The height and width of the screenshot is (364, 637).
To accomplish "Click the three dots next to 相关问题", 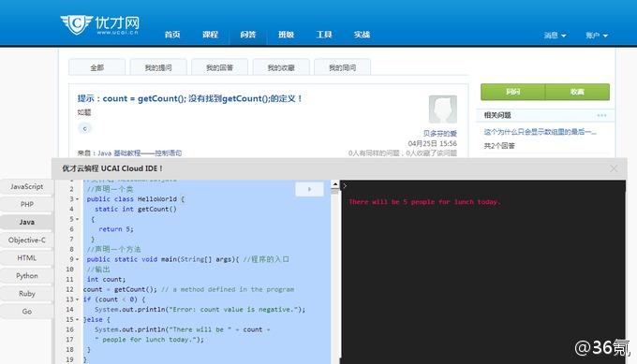I will coord(601,115).
